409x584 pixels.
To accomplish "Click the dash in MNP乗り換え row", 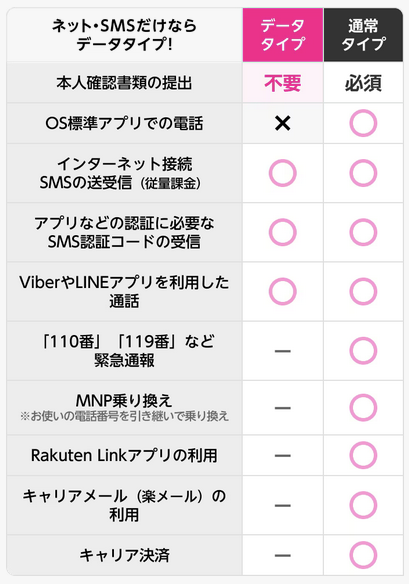I will click(283, 408).
